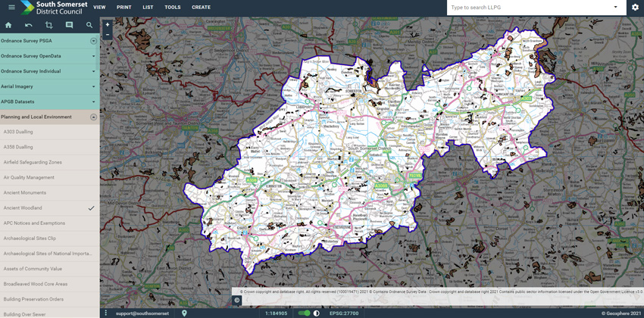This screenshot has width=644, height=318.
Task: Open the CREATE menu
Action: (x=202, y=8)
